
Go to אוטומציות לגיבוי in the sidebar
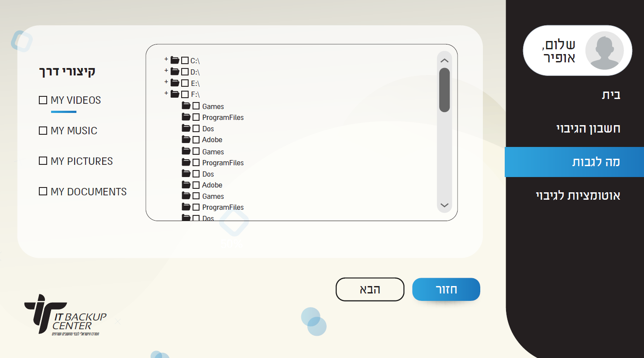point(578,195)
